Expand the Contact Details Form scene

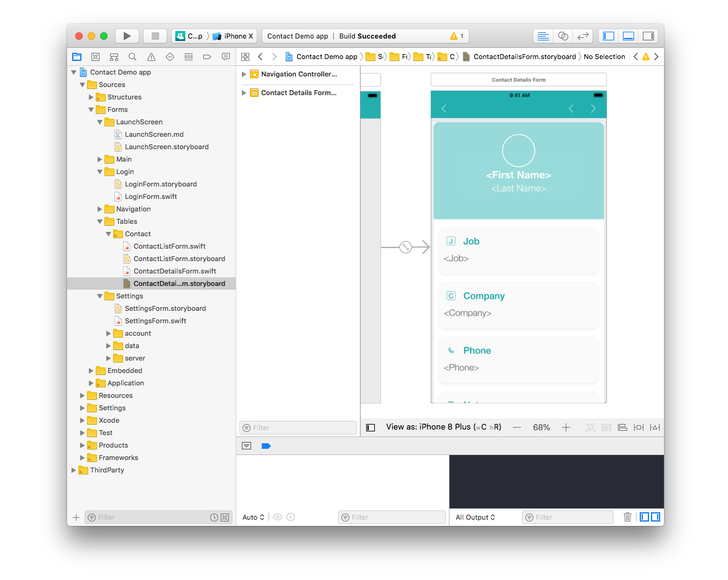(244, 93)
